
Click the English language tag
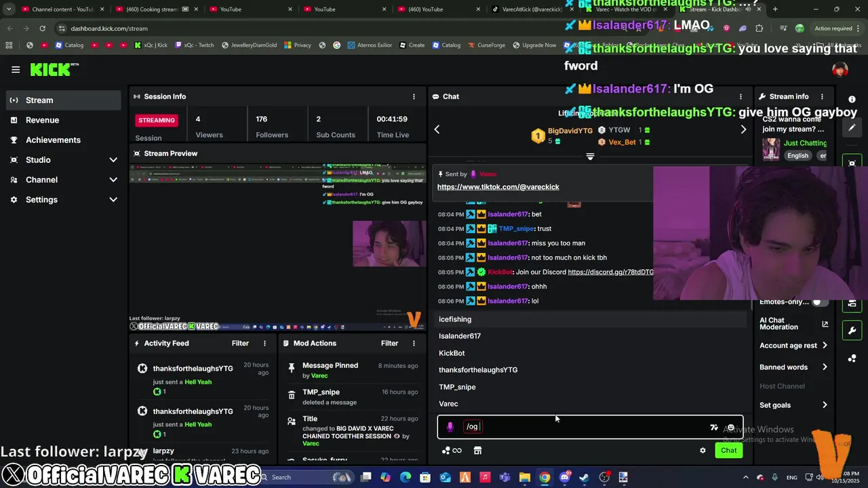(x=797, y=155)
